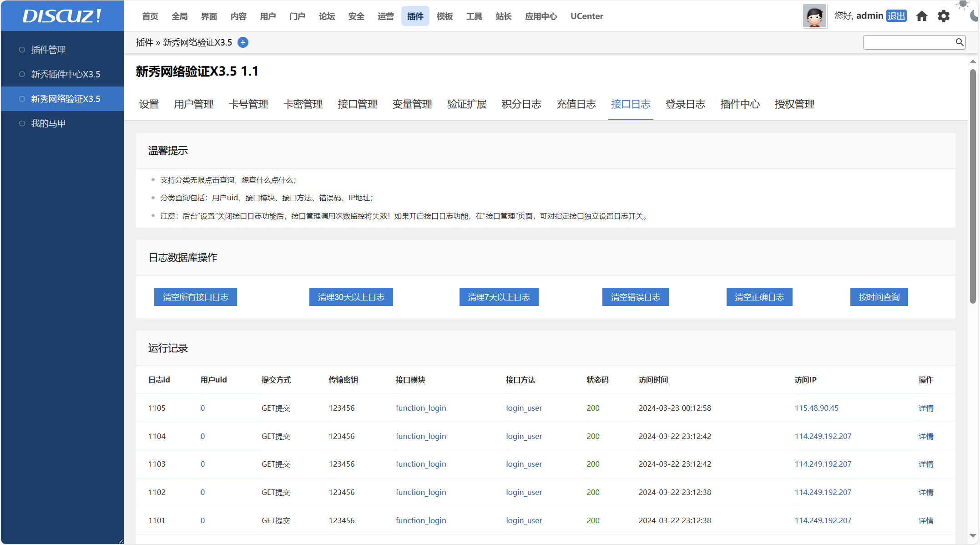Switch to the 验证扩展 tab
The image size is (980, 545).
467,104
